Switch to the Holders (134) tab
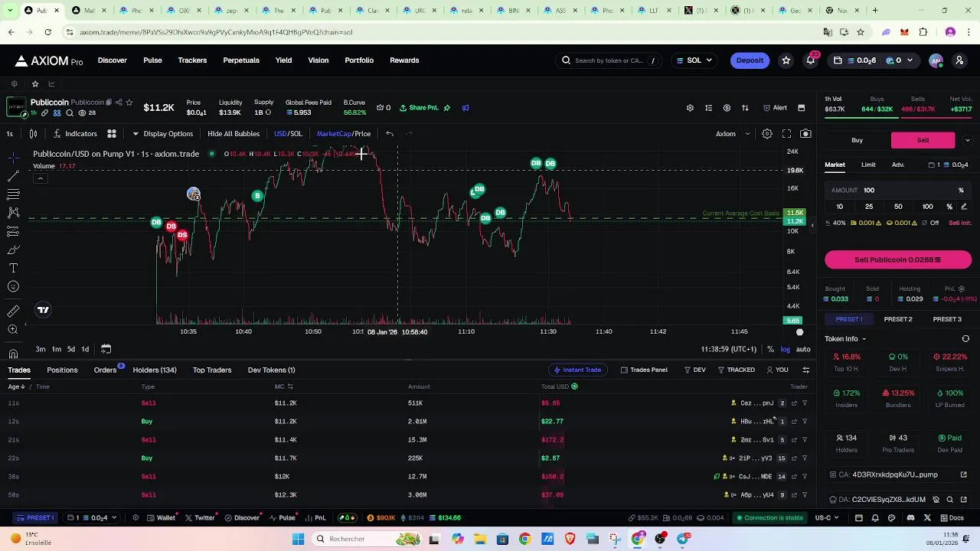The height and width of the screenshot is (551, 980). (x=155, y=370)
